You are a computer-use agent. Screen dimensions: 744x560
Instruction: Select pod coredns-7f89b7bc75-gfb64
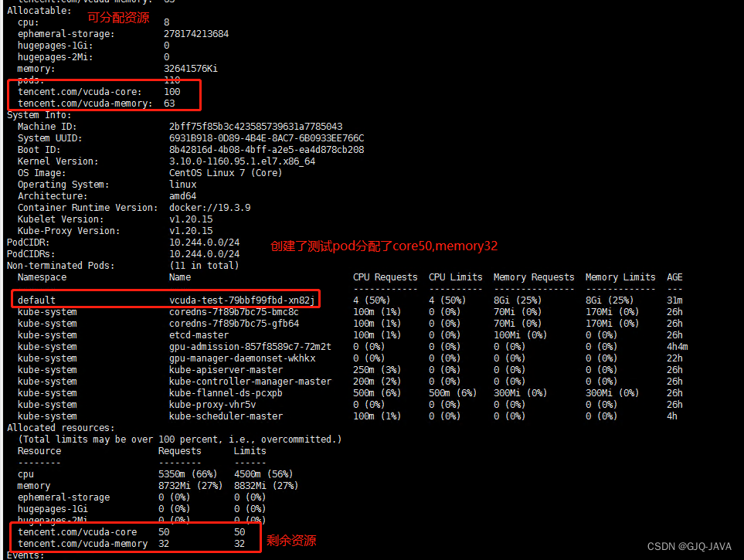click(x=234, y=323)
